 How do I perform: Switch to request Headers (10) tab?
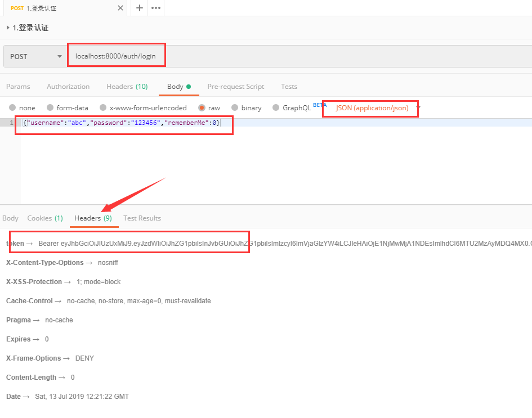tap(127, 87)
